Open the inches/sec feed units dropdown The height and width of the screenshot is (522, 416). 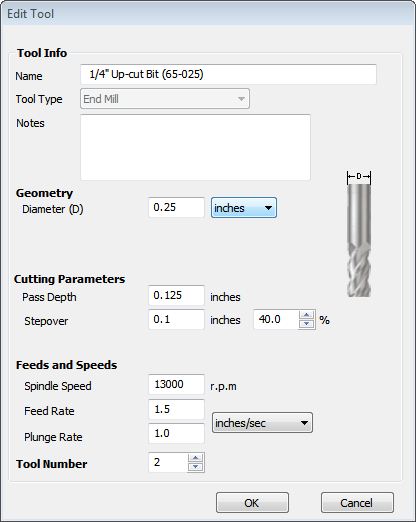[262, 423]
